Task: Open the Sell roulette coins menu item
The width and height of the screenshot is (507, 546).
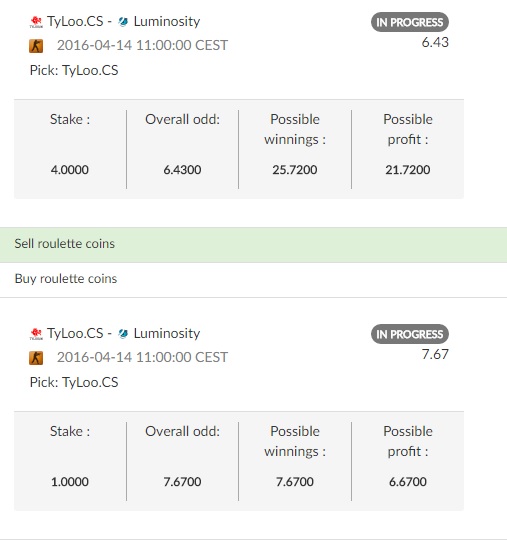Action: pyautogui.click(x=254, y=244)
